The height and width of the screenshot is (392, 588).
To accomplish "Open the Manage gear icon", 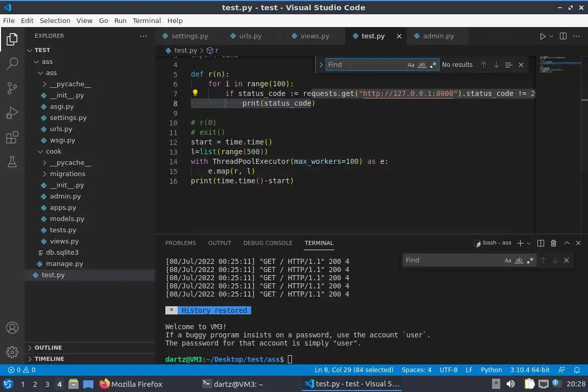I will [x=12, y=352].
